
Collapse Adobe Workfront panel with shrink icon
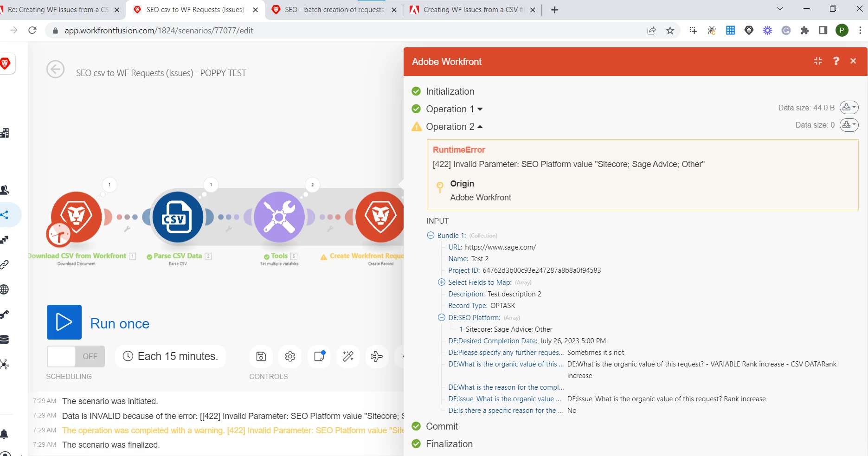click(818, 61)
